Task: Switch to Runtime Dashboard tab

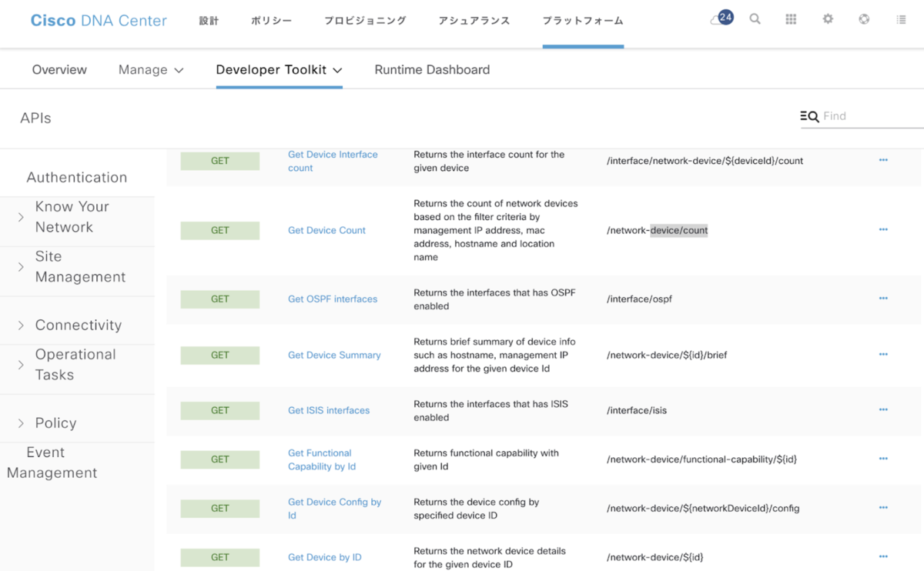Action: (432, 70)
